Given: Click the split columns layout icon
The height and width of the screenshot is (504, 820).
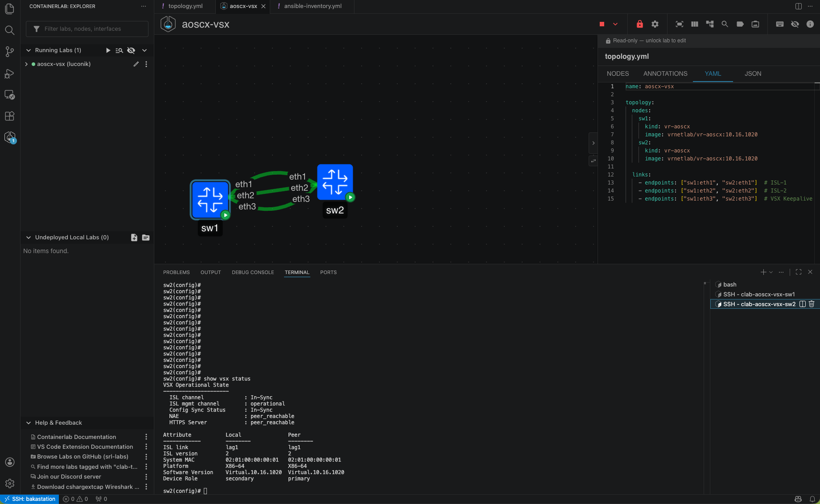Looking at the screenshot, I should [x=695, y=24].
